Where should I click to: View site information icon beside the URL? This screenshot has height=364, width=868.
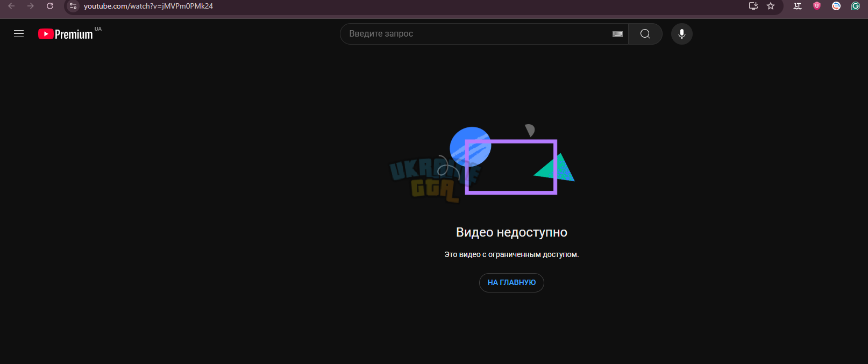pos(73,6)
